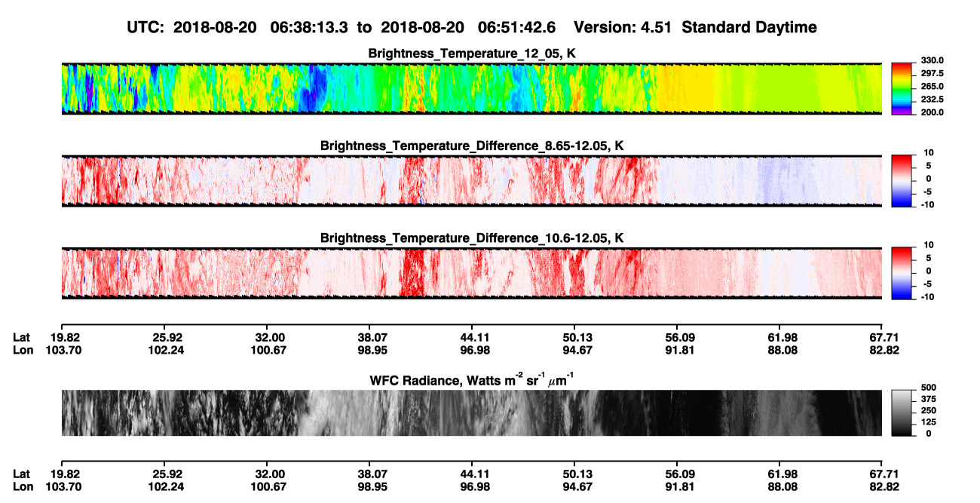Click the 500 label on the WFC colorbar
The width and height of the screenshot is (980, 503).
pos(927,388)
